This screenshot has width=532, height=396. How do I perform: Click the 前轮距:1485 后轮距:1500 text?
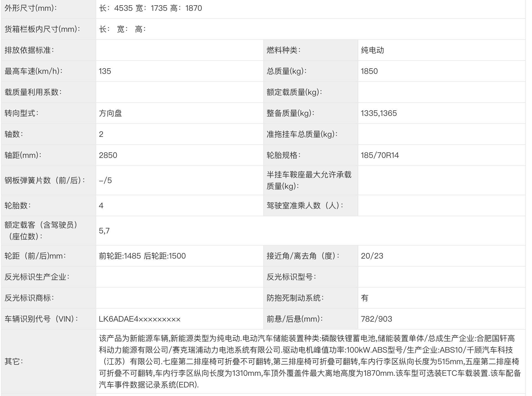click(x=142, y=256)
